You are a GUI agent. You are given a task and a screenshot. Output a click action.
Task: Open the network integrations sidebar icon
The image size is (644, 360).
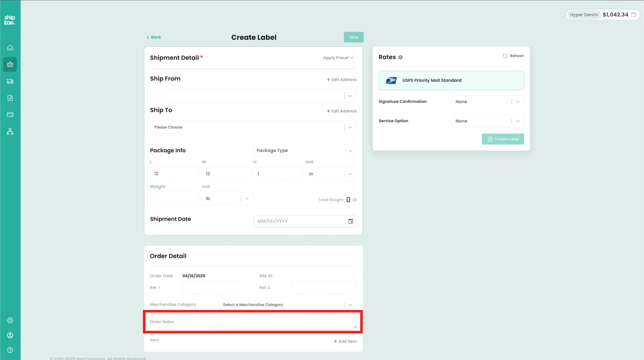[x=10, y=131]
